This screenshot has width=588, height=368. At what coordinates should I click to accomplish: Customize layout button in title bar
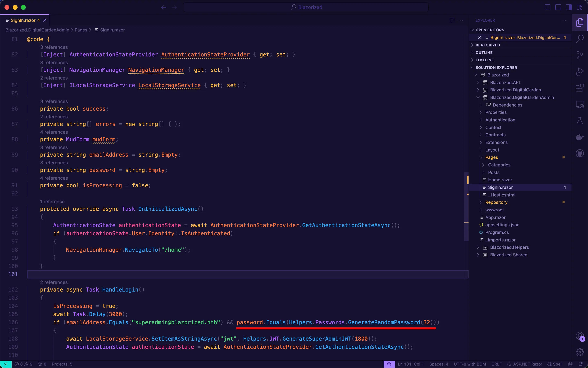(x=579, y=7)
